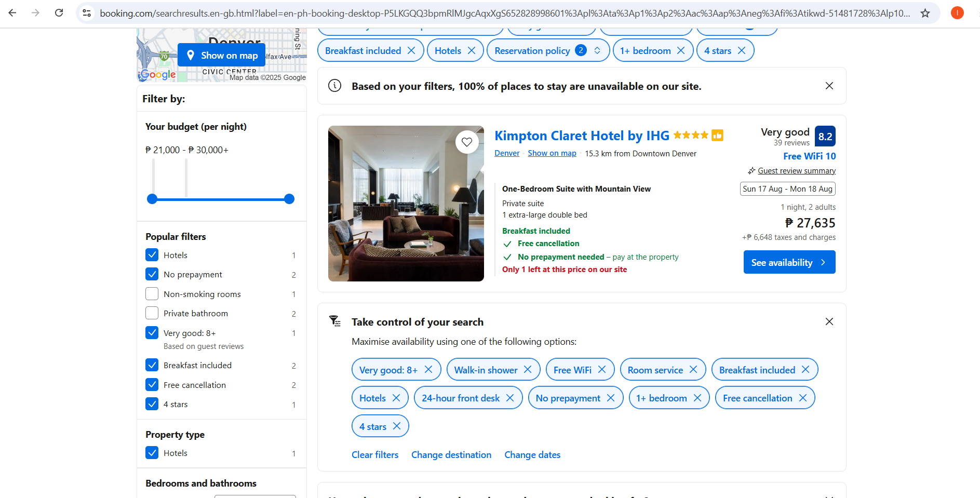
Task: Remove the Breakfast included filter chip at top
Action: [411, 50]
